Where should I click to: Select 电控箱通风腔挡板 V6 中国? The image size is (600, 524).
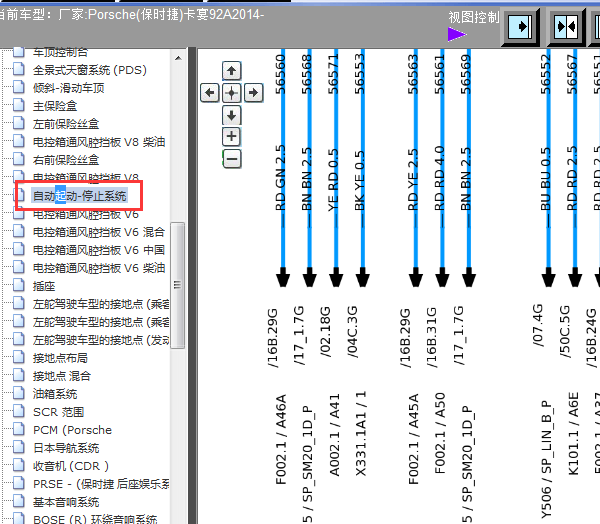(x=99, y=250)
